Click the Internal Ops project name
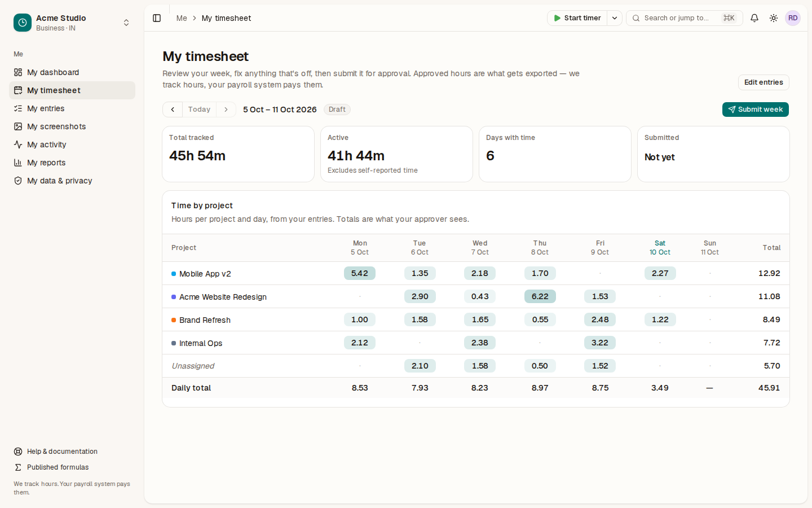The width and height of the screenshot is (812, 508). tap(201, 343)
